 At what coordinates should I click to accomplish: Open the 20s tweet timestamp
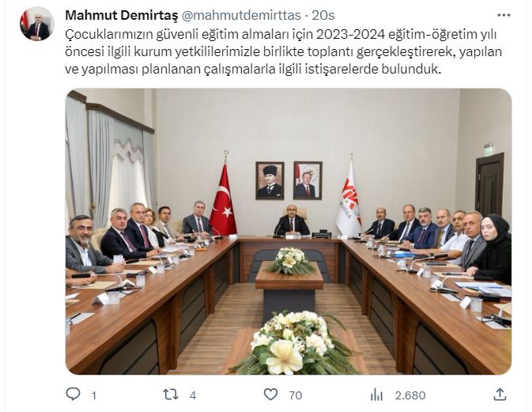click(323, 15)
